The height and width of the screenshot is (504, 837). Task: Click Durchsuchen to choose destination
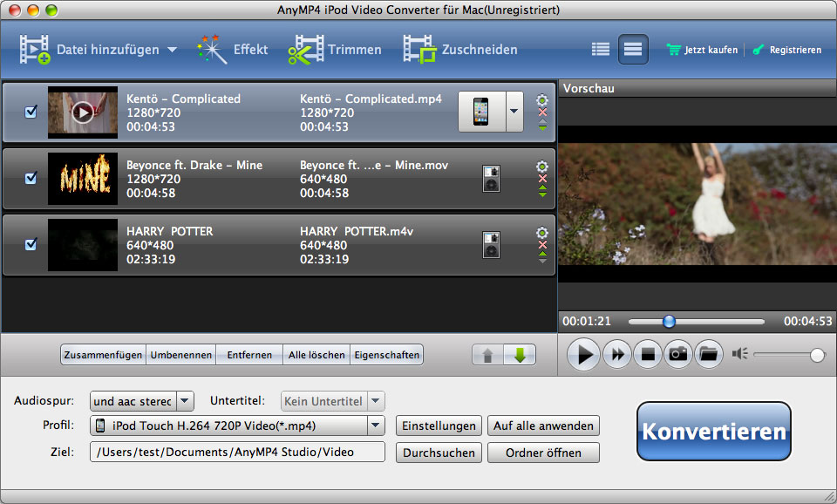[x=439, y=453]
